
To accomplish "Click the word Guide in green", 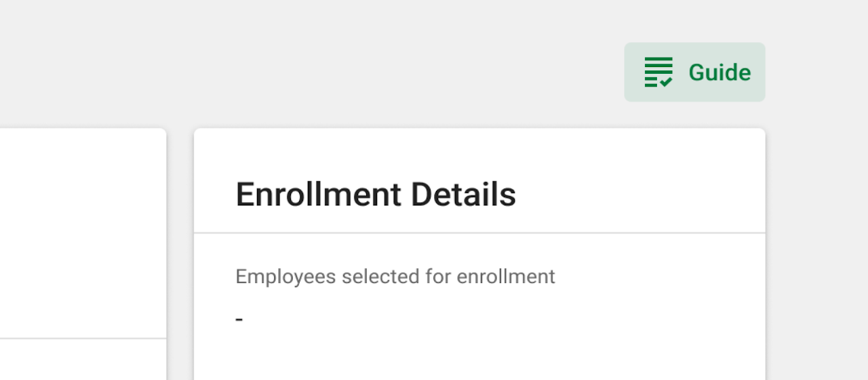I will point(719,72).
